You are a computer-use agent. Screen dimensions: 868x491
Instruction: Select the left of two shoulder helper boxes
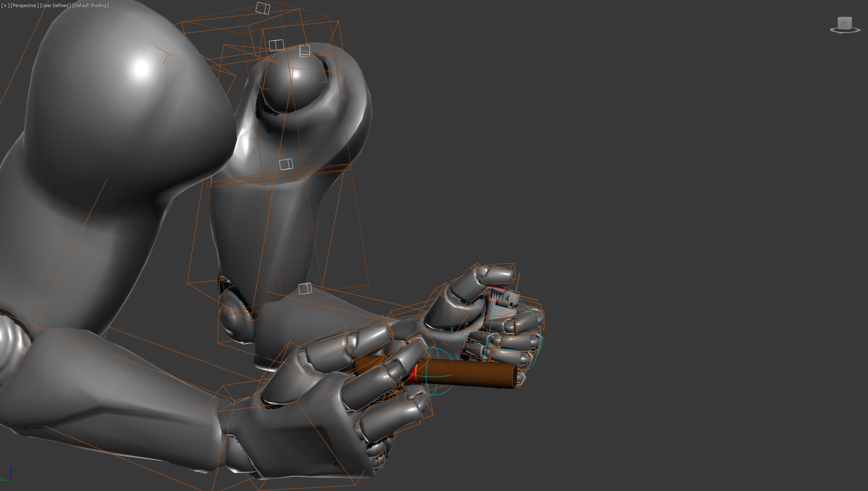(276, 45)
